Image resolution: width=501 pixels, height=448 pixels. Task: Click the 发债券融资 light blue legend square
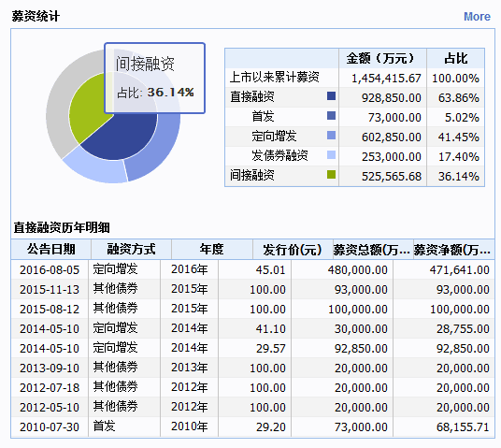point(331,154)
